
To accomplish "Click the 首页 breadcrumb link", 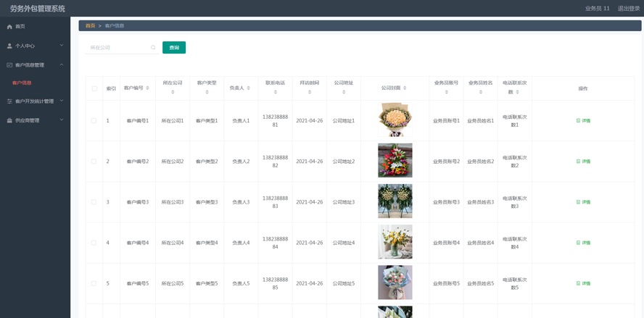I will click(x=91, y=26).
